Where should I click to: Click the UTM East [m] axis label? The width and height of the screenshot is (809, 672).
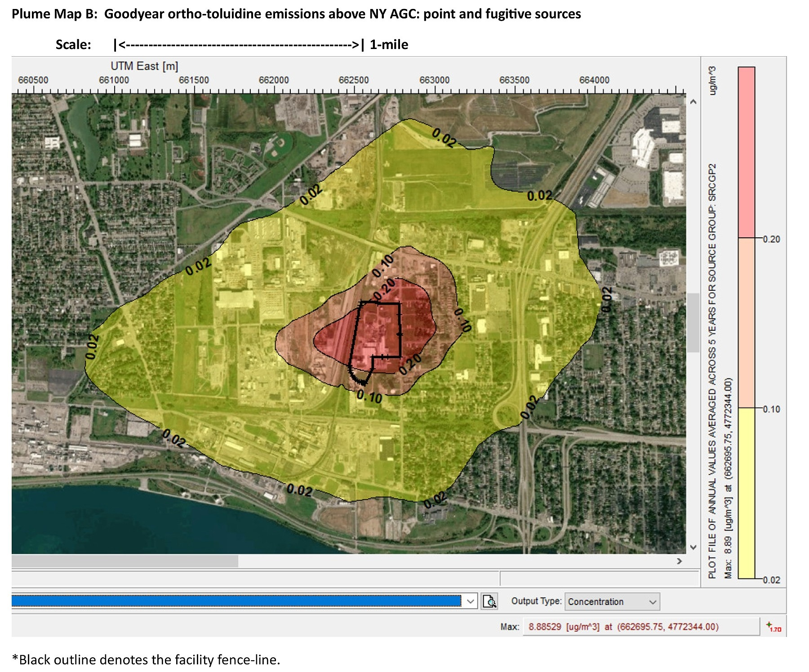pyautogui.click(x=144, y=66)
